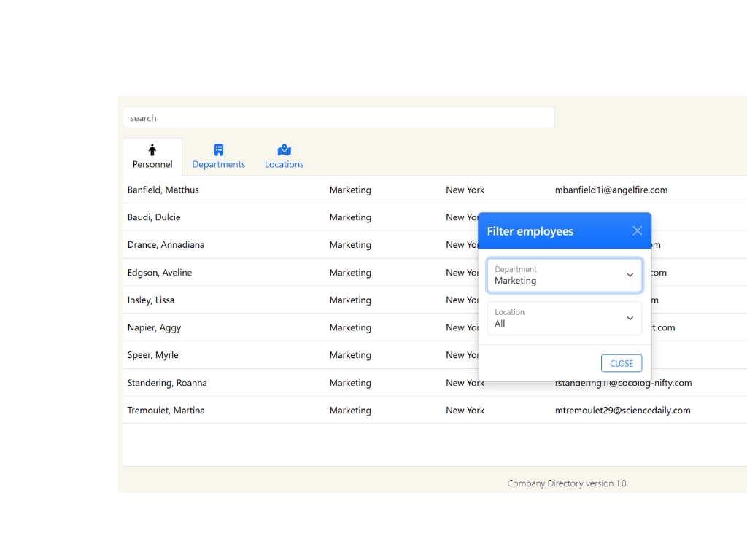
Task: Open the Personnel tab
Action: click(x=152, y=155)
